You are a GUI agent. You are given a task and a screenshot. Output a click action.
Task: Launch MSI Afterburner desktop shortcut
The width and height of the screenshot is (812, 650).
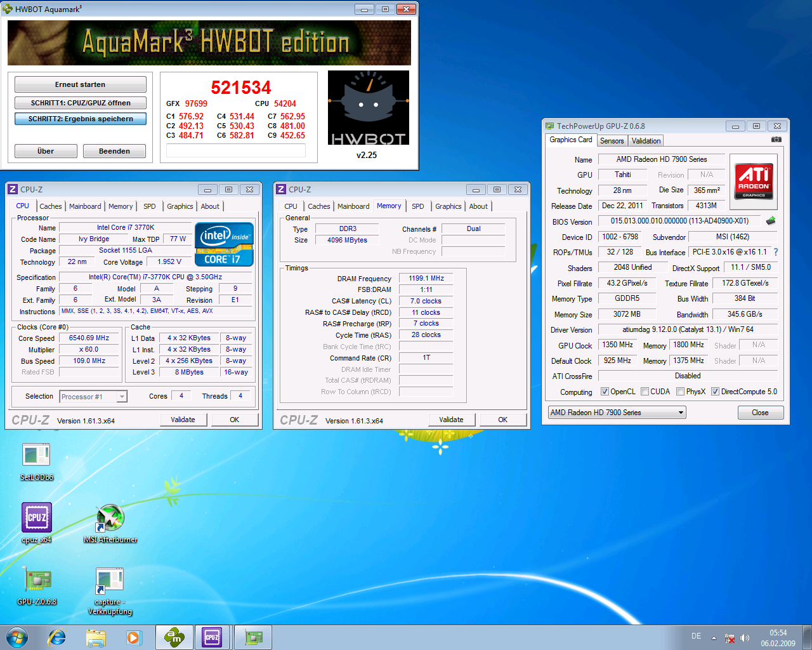pos(110,524)
